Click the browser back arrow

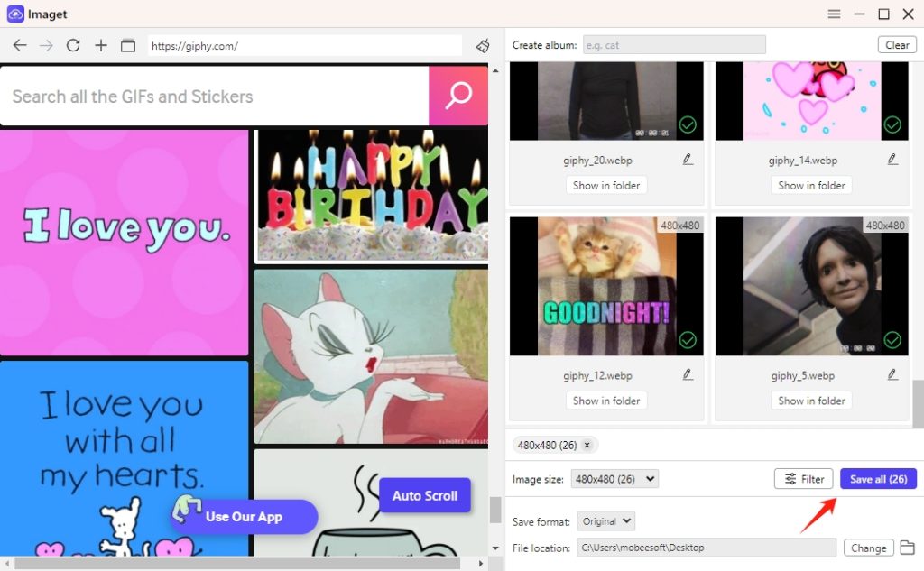point(19,44)
